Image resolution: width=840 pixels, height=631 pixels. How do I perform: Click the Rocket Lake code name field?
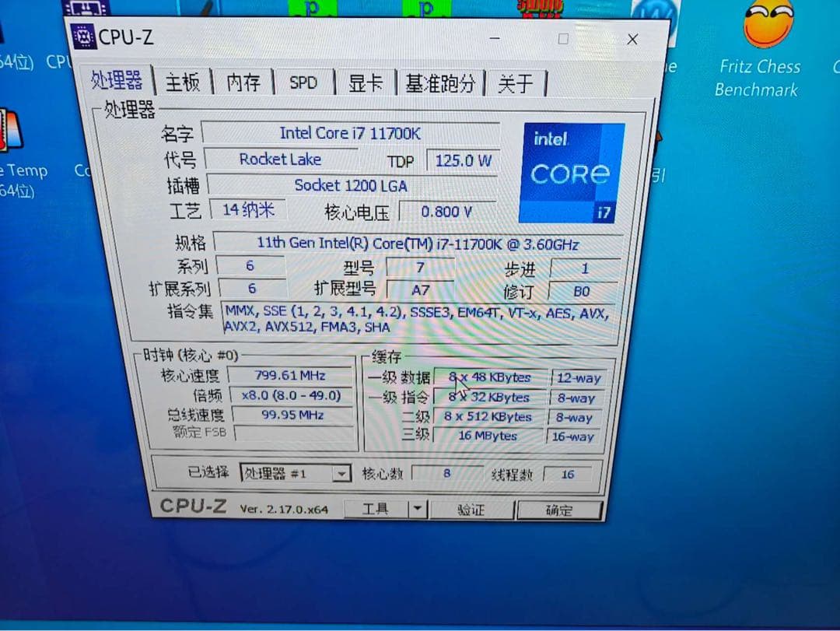[x=280, y=160]
